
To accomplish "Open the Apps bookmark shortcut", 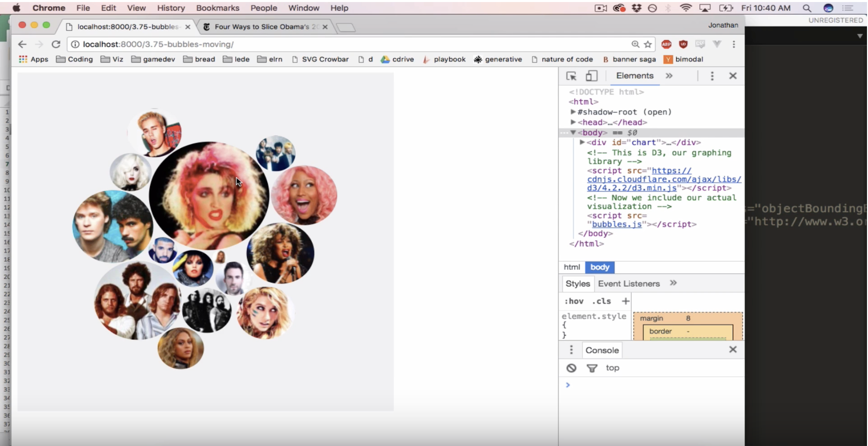I will pyautogui.click(x=34, y=59).
